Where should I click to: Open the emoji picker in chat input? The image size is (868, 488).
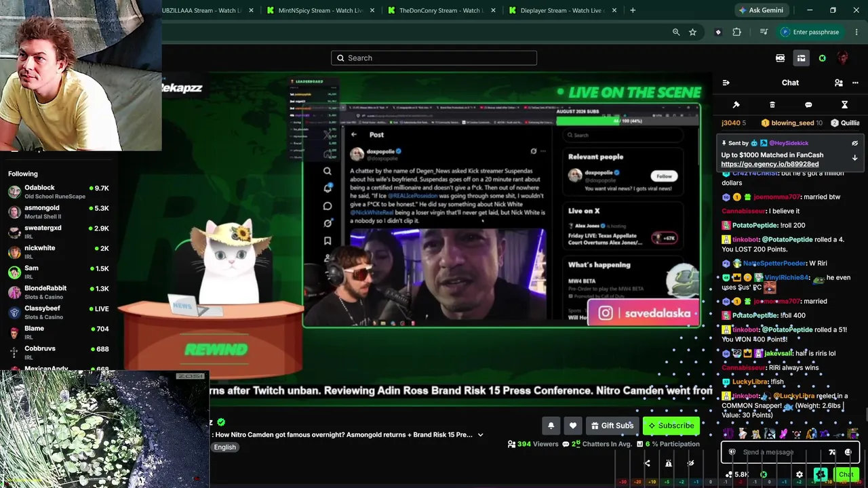coord(848,452)
